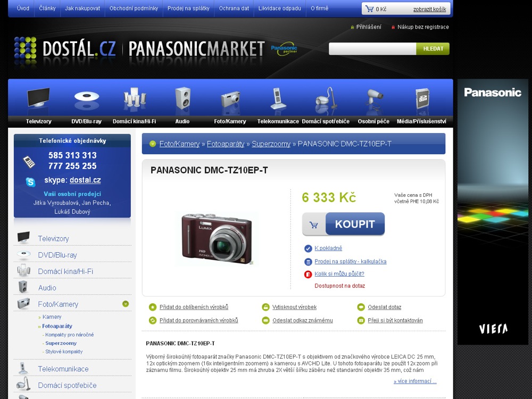Select the Foto/Kamery camera icon
This screenshot has width=532, height=399.
pos(230,99)
